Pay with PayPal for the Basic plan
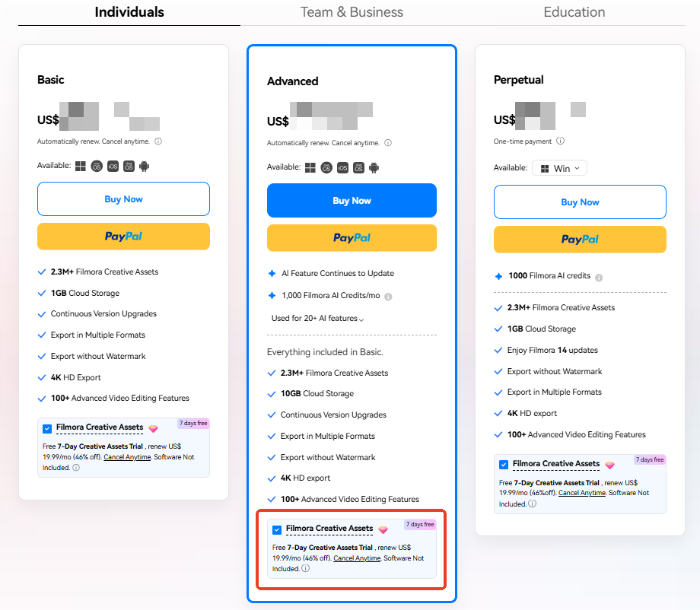Screen dimensions: 700x610 click(x=123, y=237)
